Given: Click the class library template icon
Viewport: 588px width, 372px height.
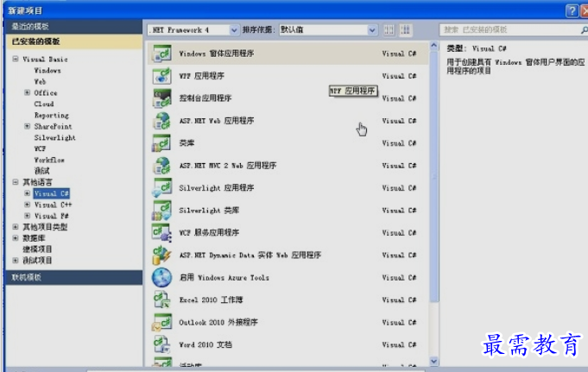Looking at the screenshot, I should pyautogui.click(x=161, y=143).
